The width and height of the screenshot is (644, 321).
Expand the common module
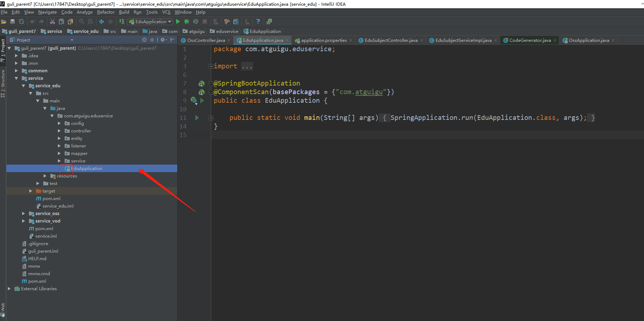(16, 70)
